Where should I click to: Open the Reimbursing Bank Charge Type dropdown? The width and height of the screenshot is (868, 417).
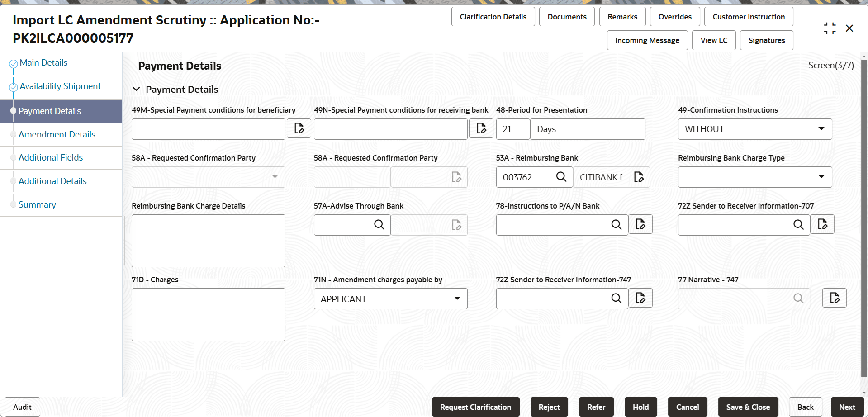tap(821, 177)
